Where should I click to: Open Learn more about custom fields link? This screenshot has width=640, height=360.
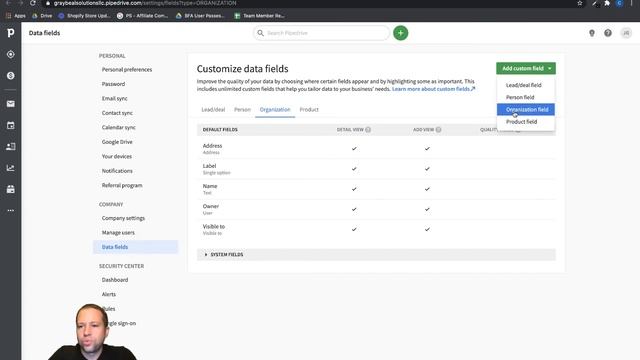(x=433, y=89)
